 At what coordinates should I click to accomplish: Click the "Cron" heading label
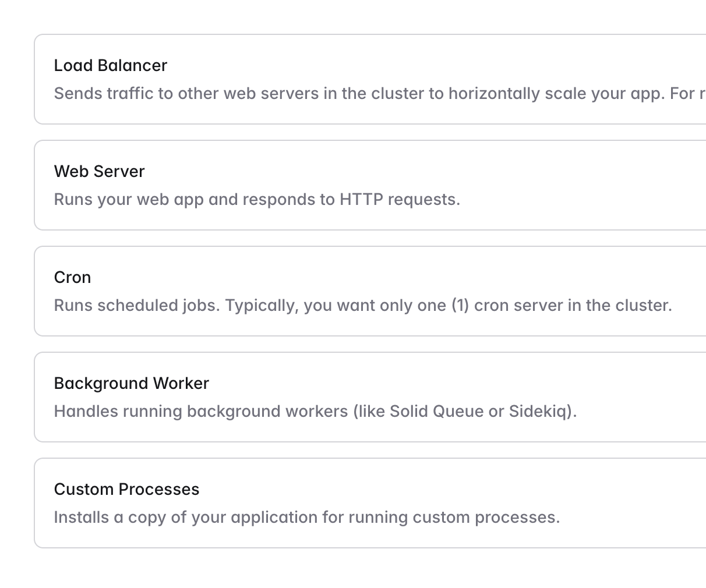(72, 277)
